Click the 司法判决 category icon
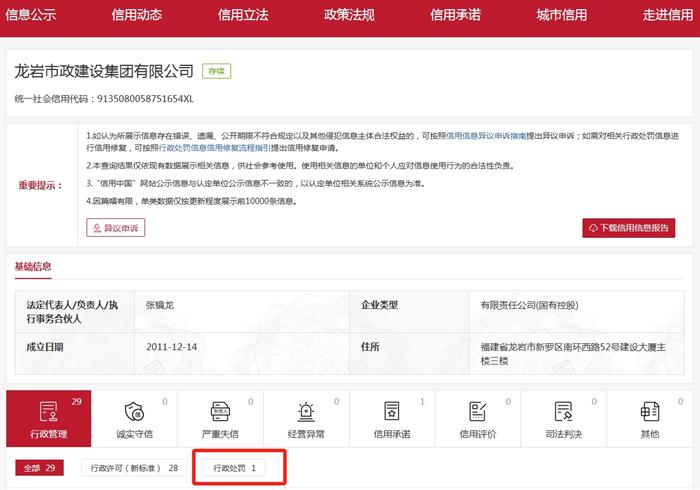 pyautogui.click(x=563, y=411)
